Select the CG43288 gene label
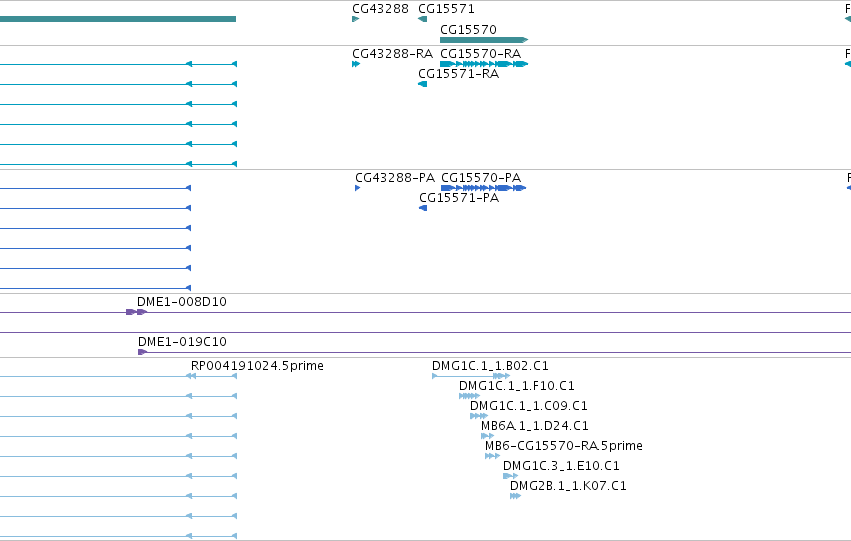 380,9
